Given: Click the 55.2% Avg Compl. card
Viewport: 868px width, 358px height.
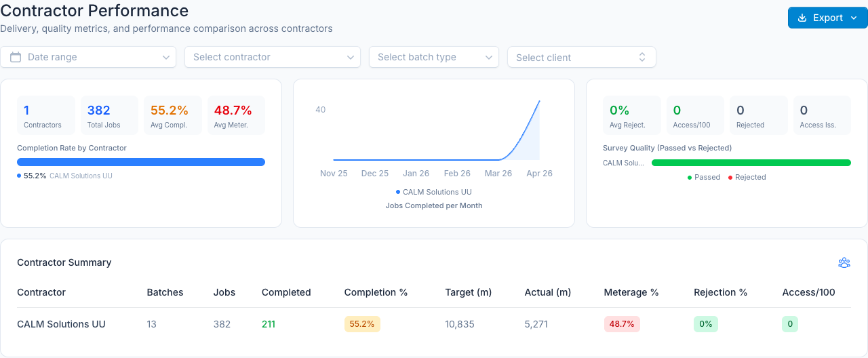Looking at the screenshot, I should coord(174,115).
